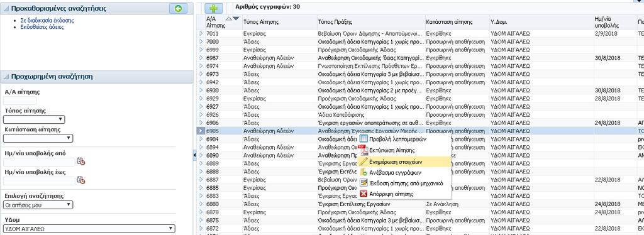Image resolution: width=644 pixels, height=235 pixels.
Task: Open calendar picker for Ημ/νία υποβολής από
Action: [81, 161]
